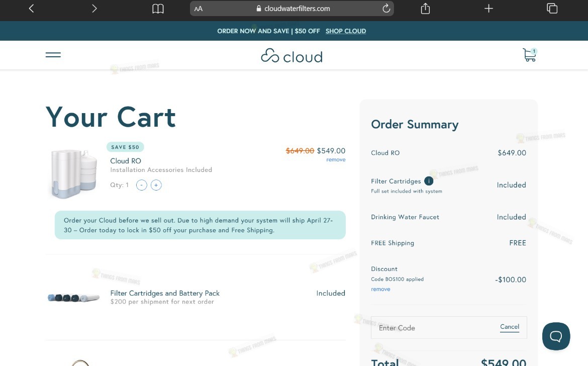Screen dimensions: 588x366
Task: Reload the page with the refresh icon
Action: pyautogui.click(x=386, y=8)
